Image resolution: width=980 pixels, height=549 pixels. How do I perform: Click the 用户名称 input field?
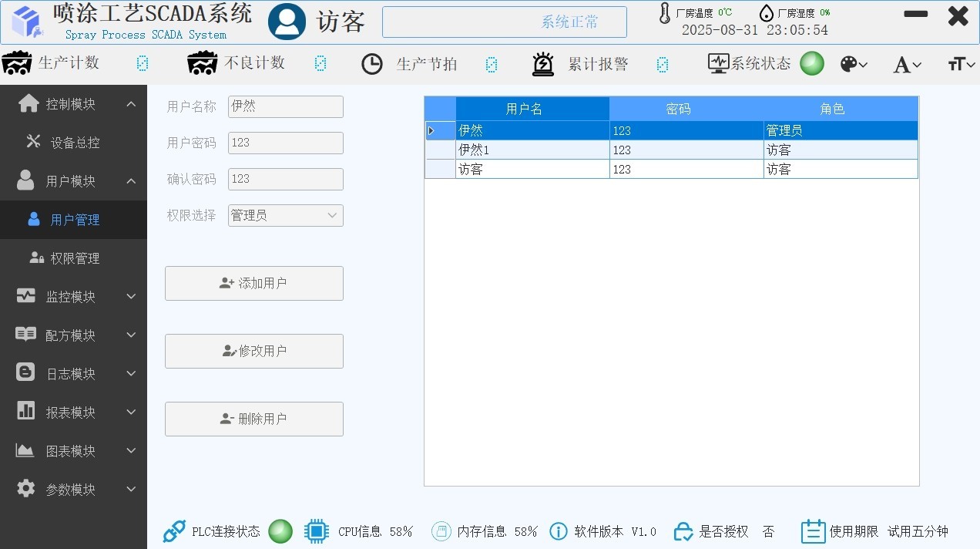(286, 106)
